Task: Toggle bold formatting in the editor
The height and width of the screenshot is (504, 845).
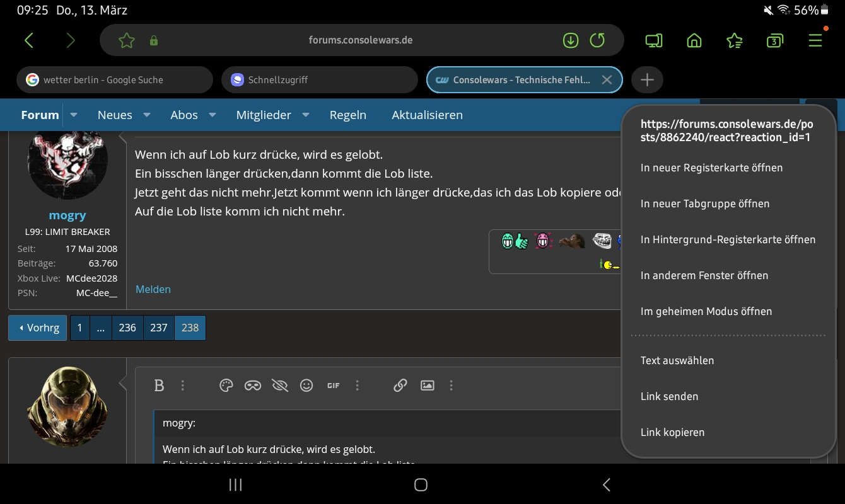Action: tap(159, 386)
